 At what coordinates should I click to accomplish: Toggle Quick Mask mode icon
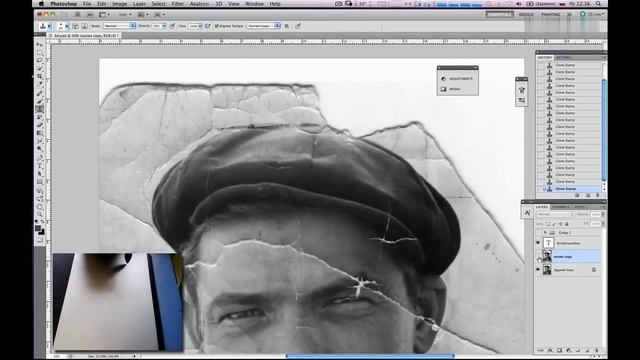pos(40,240)
